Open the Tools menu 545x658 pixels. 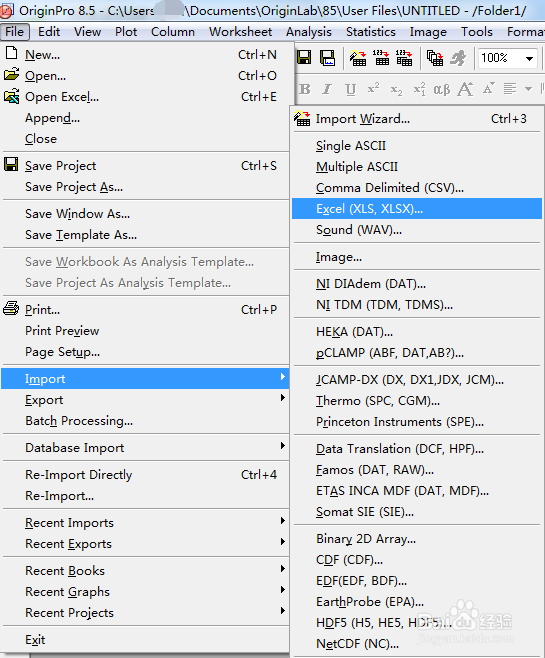click(x=477, y=32)
